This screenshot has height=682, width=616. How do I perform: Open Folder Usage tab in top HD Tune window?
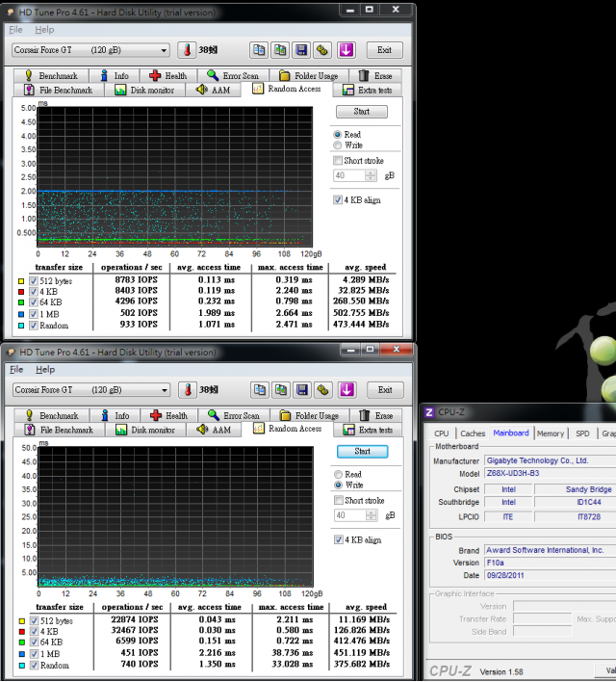point(309,76)
